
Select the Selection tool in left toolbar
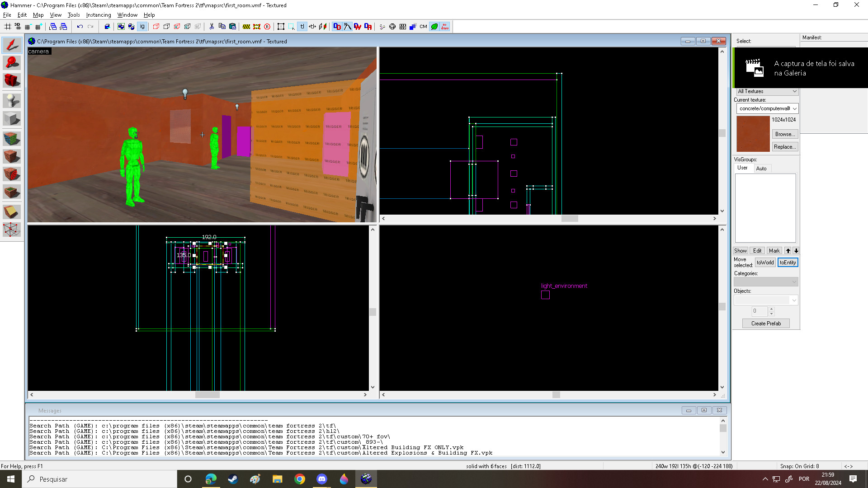12,45
